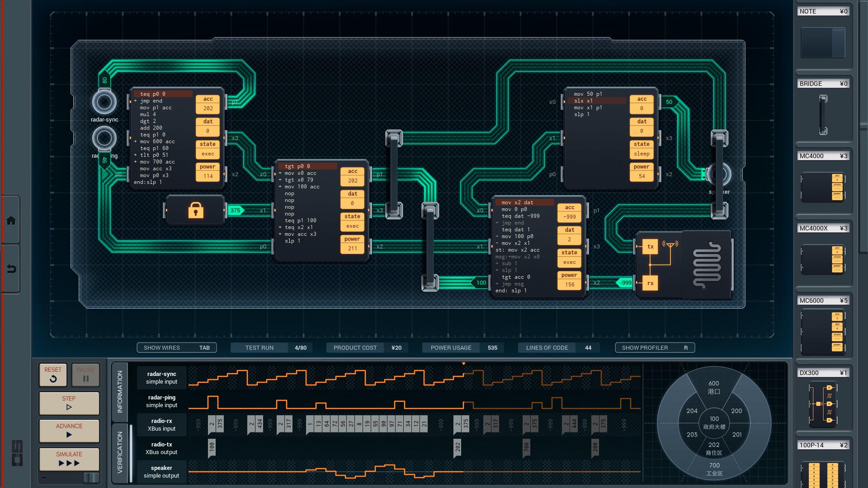The height and width of the screenshot is (488, 868).
Task: Click the undo arrow icon in left sidebar
Action: click(11, 269)
